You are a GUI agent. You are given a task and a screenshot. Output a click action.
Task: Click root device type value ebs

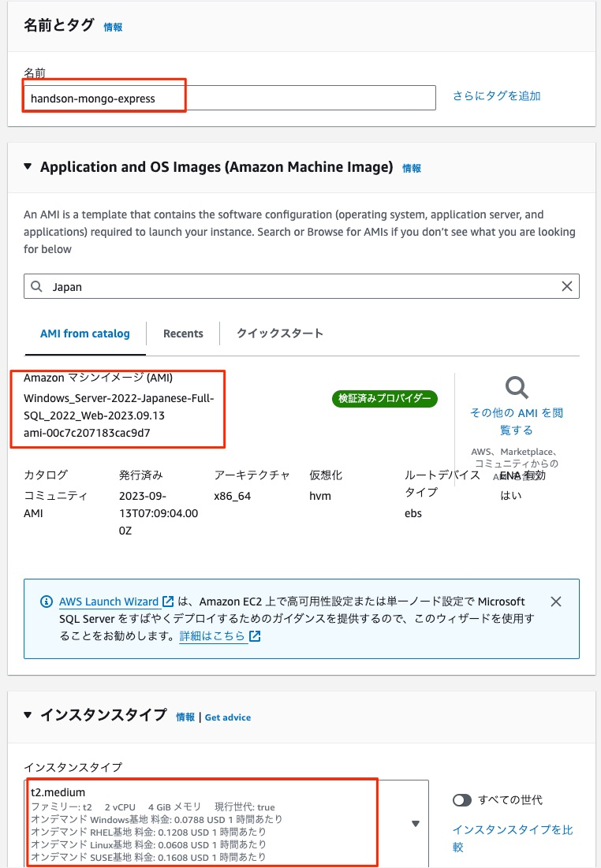point(413,513)
